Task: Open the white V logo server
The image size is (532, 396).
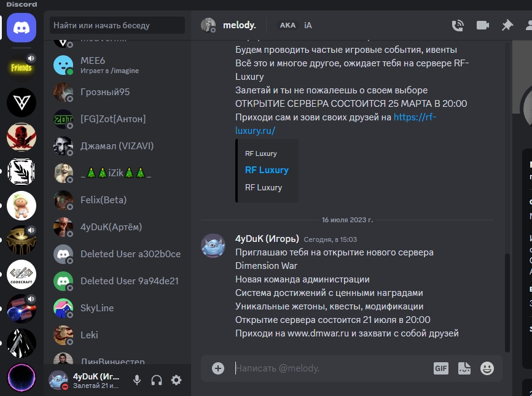Action: (x=22, y=103)
